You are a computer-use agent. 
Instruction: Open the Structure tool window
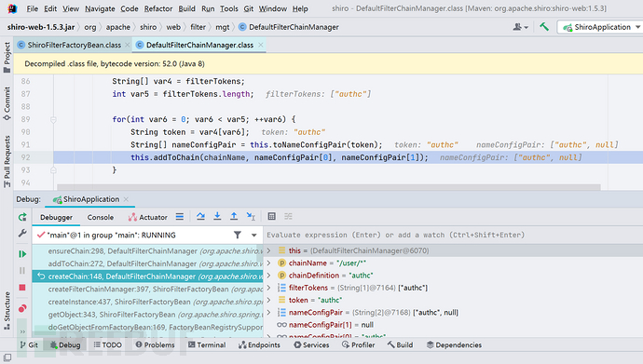(x=7, y=310)
